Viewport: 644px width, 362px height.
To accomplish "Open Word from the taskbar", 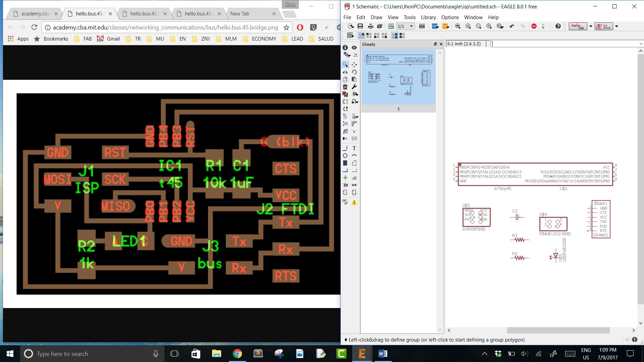I will (382, 354).
